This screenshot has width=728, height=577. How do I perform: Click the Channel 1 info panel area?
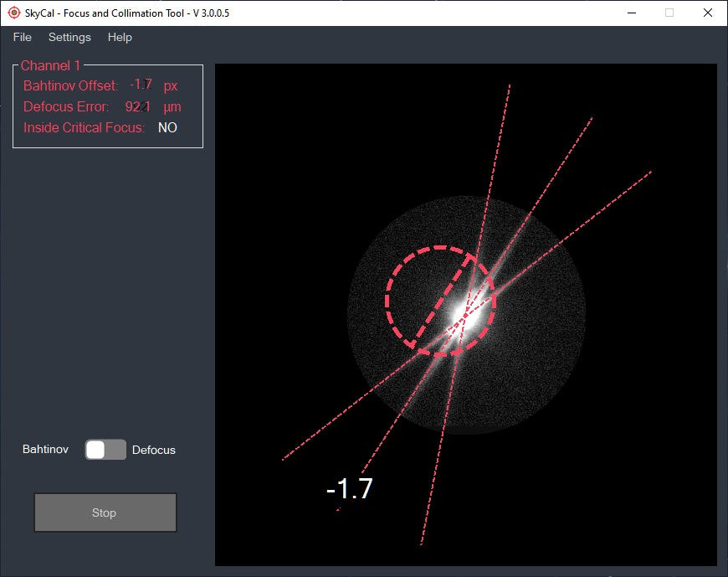(107, 106)
